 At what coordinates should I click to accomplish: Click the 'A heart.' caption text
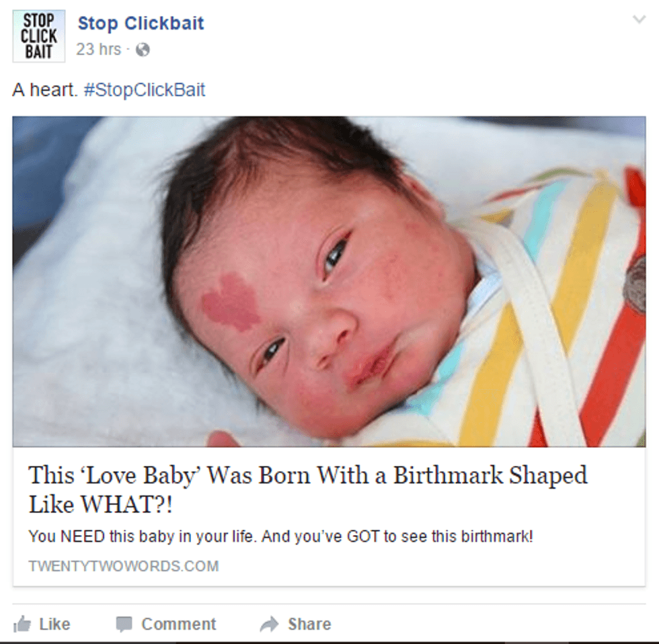pyautogui.click(x=45, y=90)
